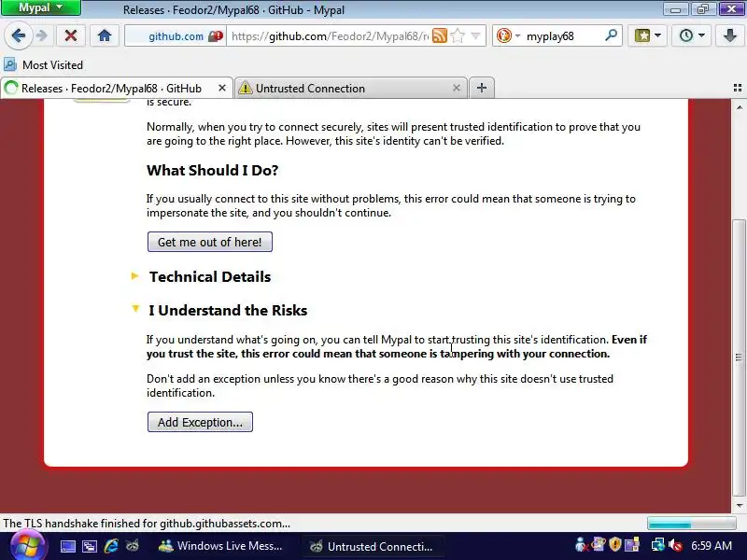This screenshot has width=747, height=560.
Task: Switch to Windows Live Messenger taskbar button
Action: coord(222,546)
